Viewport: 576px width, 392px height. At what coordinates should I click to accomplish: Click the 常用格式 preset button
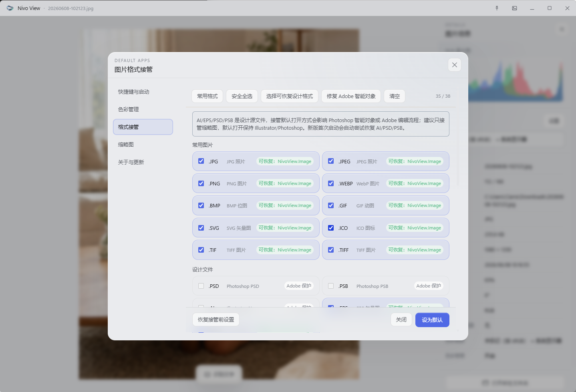click(207, 96)
